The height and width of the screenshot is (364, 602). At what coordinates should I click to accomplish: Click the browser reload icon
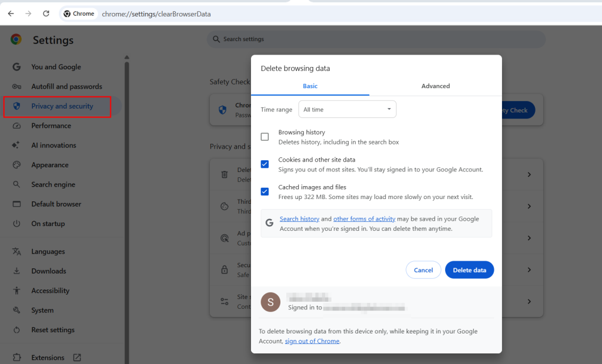[x=46, y=14]
